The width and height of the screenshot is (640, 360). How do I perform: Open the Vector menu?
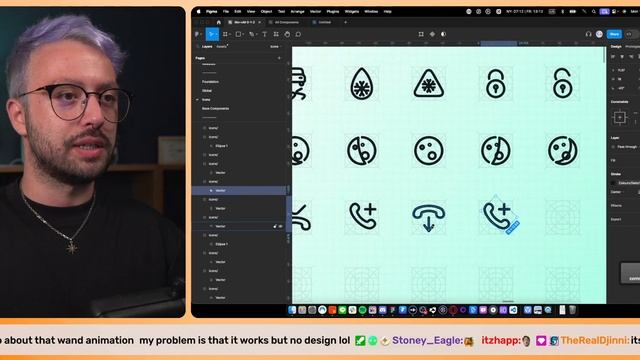(316, 11)
